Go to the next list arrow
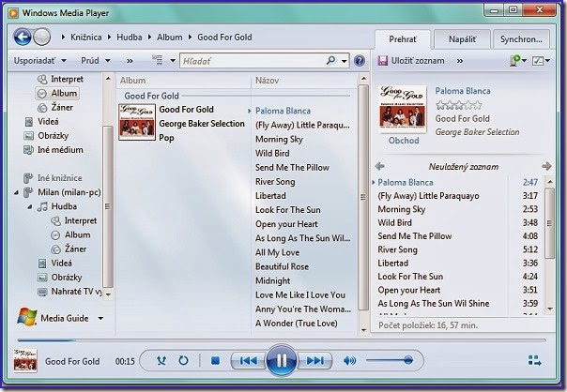The image size is (567, 392). pos(546,166)
